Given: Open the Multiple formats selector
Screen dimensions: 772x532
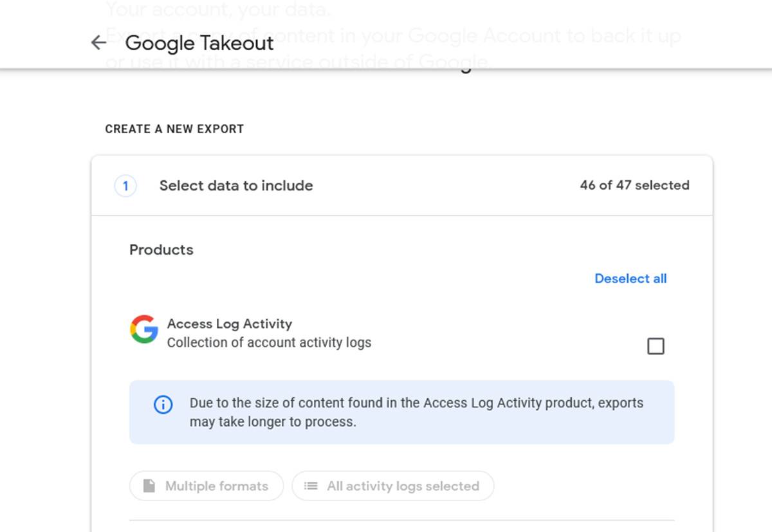Looking at the screenshot, I should 206,486.
